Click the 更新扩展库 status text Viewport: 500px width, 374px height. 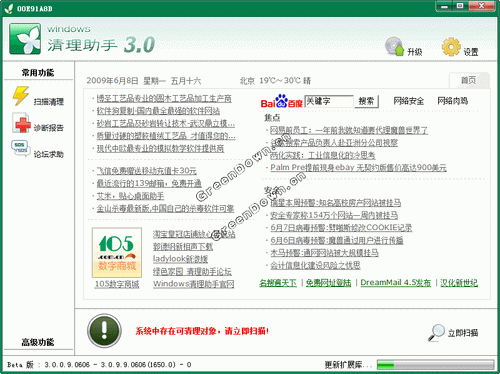point(348,365)
